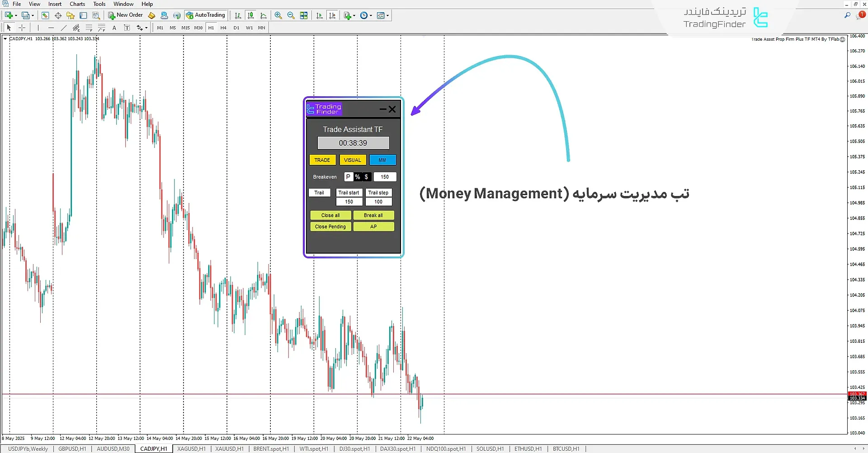Click the Zoom Out magnifier icon
Image resolution: width=868 pixels, height=453 pixels.
click(291, 15)
